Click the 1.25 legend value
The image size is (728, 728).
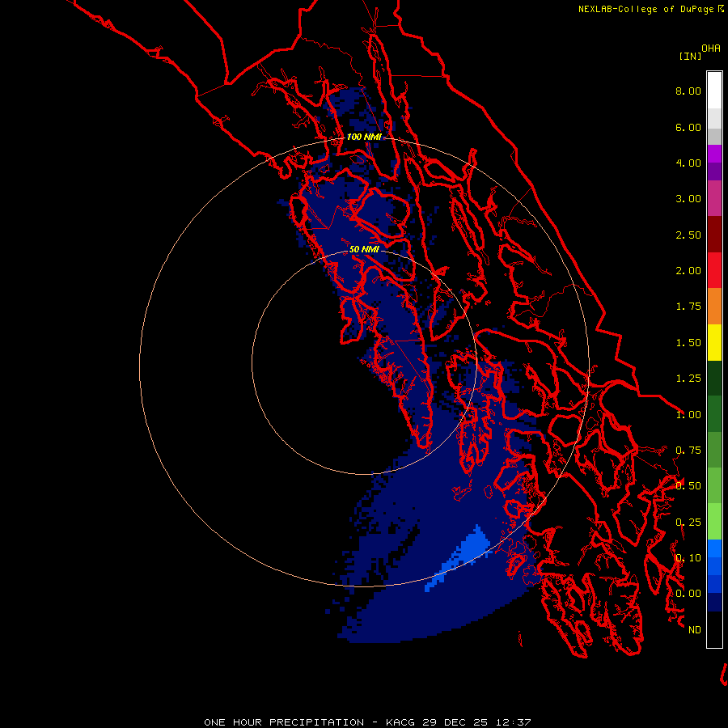pos(688,379)
